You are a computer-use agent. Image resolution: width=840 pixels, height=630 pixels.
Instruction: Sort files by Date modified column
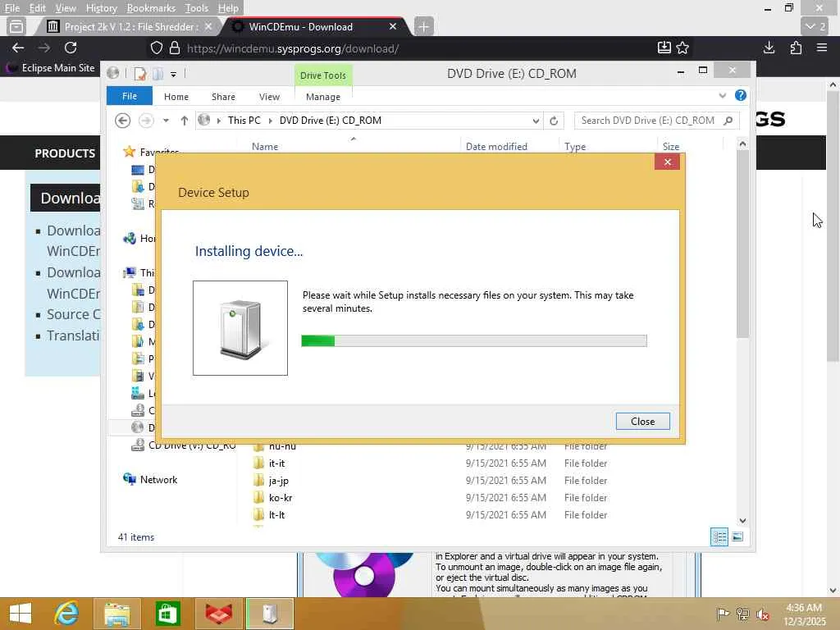click(x=496, y=146)
